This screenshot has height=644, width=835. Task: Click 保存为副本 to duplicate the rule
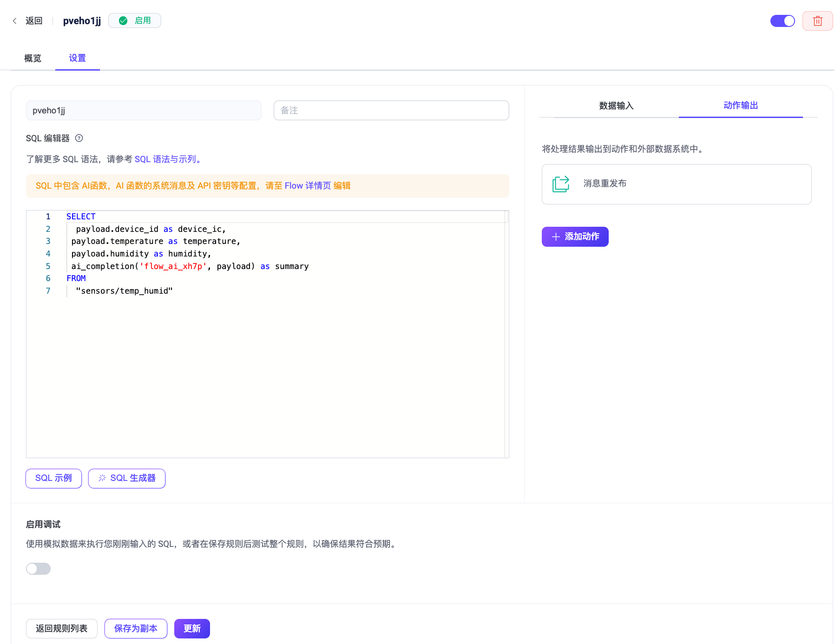[136, 628]
